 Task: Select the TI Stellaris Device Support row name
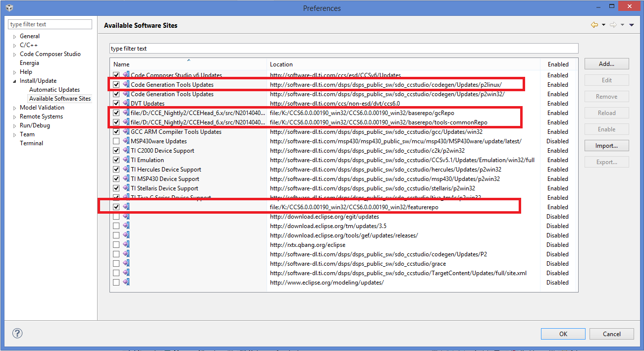point(164,188)
